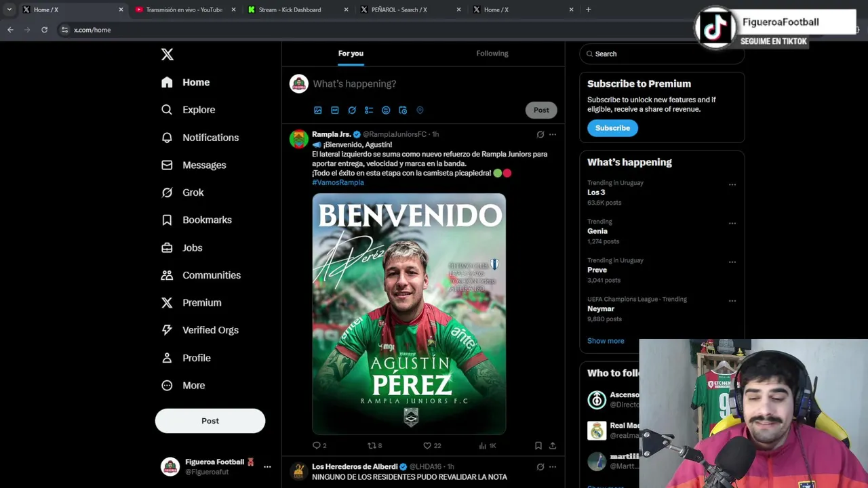Click Grok icon on Los Herederos post
This screenshot has height=488, width=868.
540,467
